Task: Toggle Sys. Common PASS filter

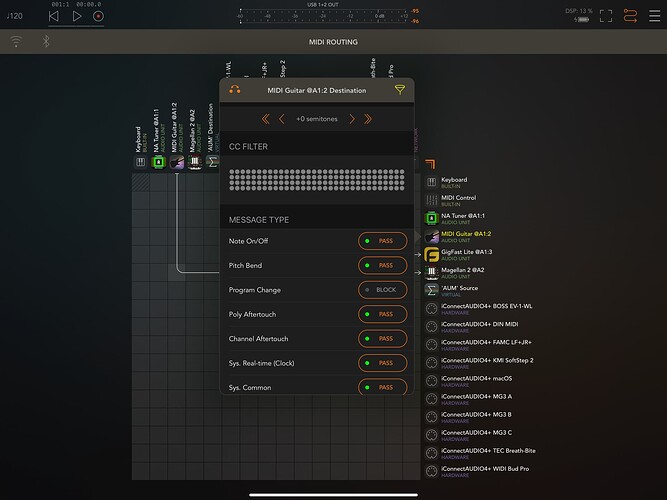Action: pyautogui.click(x=382, y=387)
